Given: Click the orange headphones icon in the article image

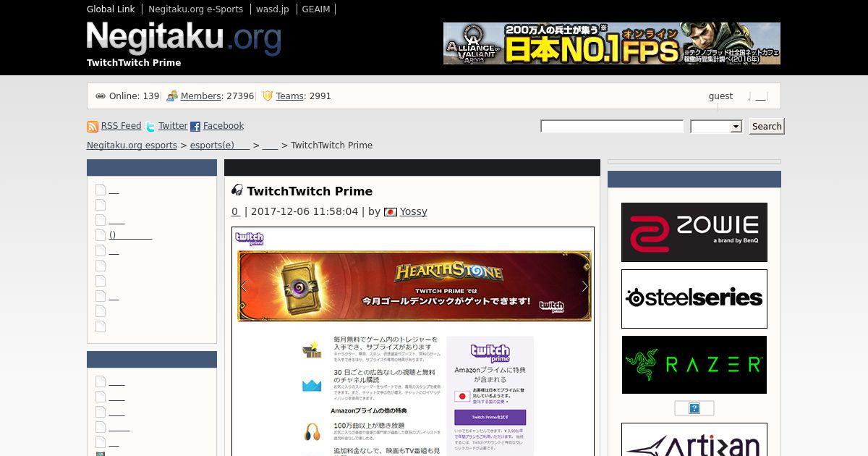Looking at the screenshot, I should [x=312, y=432].
